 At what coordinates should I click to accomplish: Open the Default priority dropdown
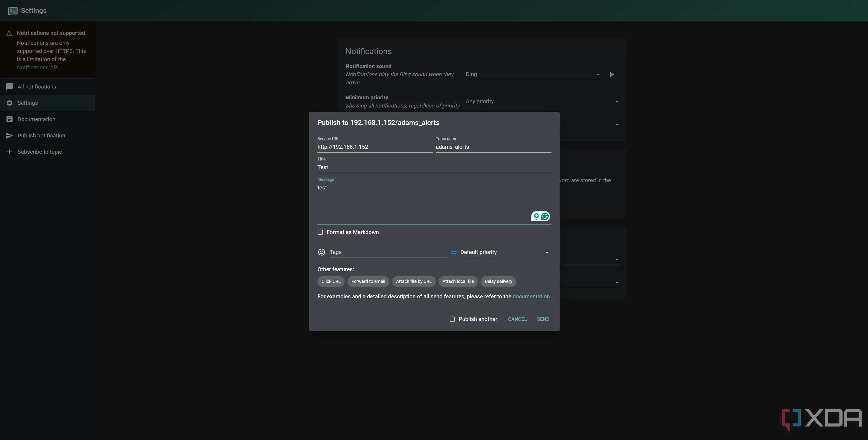[500, 252]
